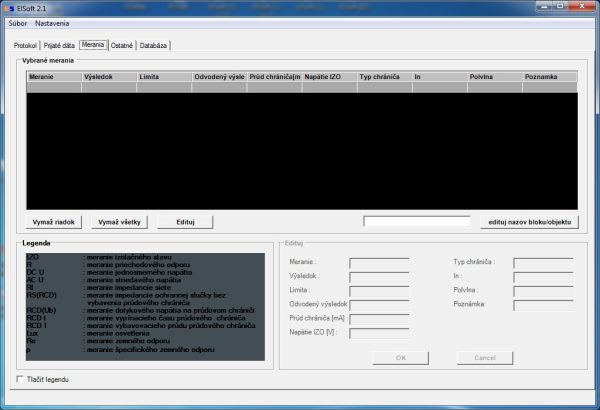Maximize the ElSoft window
This screenshot has width=600, height=410.
click(x=560, y=6)
